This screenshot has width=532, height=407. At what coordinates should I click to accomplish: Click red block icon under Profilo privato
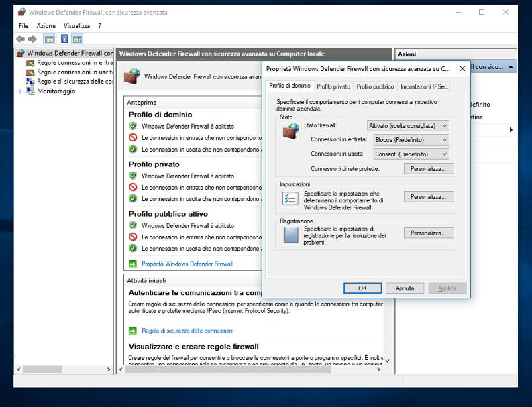pyautogui.click(x=133, y=187)
